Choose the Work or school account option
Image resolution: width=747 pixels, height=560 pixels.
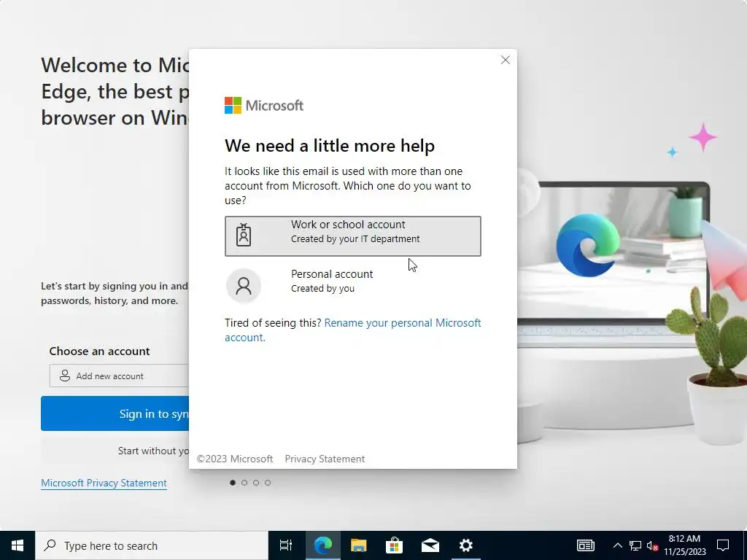pyautogui.click(x=352, y=236)
